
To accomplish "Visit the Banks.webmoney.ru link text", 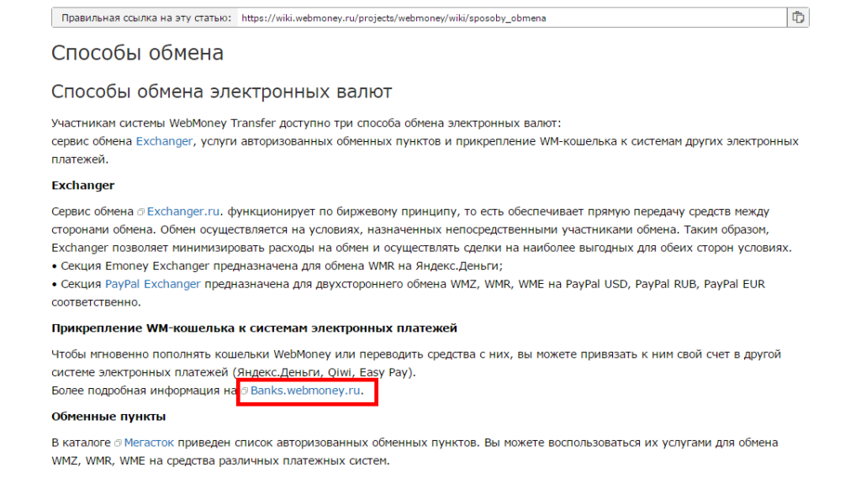I will (305, 391).
